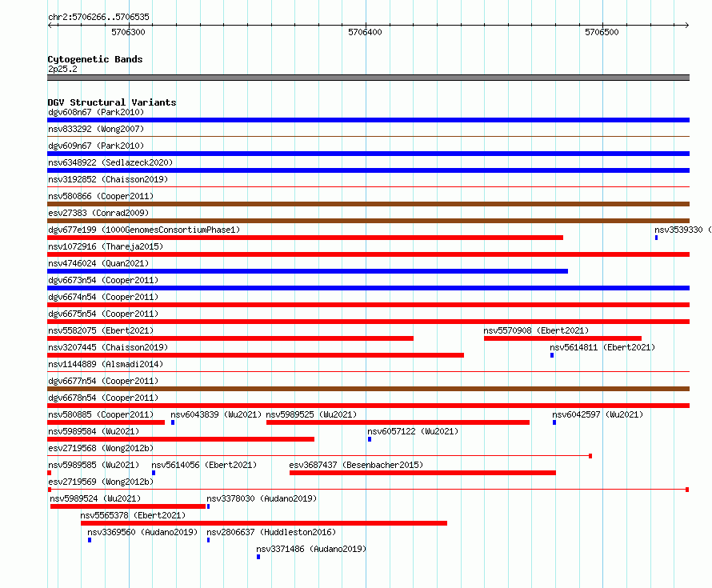
Task: Click the 5706300 ruler position
Action: (129, 32)
